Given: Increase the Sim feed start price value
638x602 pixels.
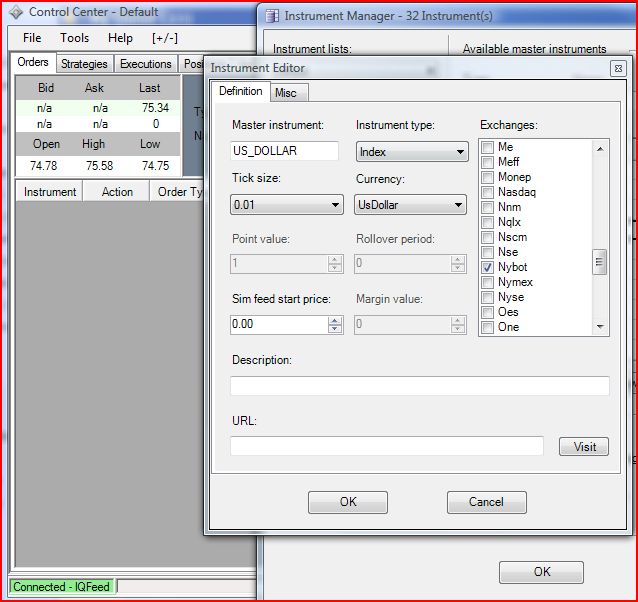Looking at the screenshot, I should click(334, 321).
